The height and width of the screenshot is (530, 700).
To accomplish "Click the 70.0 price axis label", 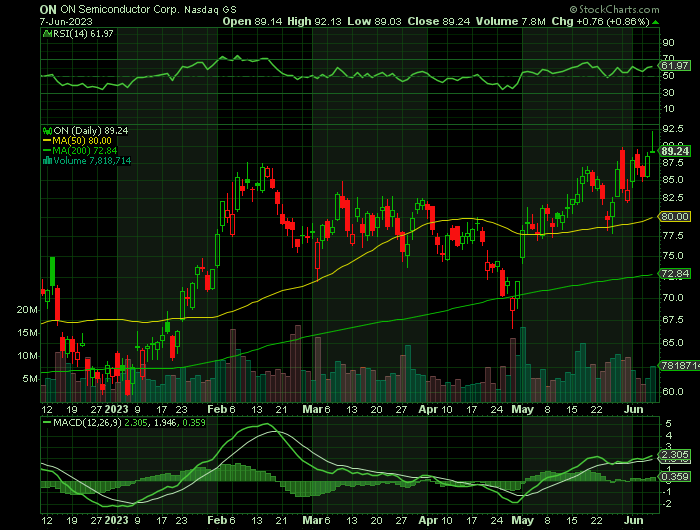I will pyautogui.click(x=673, y=298).
